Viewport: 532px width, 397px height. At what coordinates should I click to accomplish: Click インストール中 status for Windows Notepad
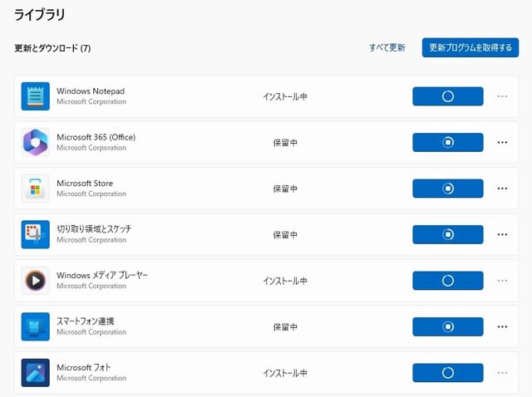(x=285, y=96)
